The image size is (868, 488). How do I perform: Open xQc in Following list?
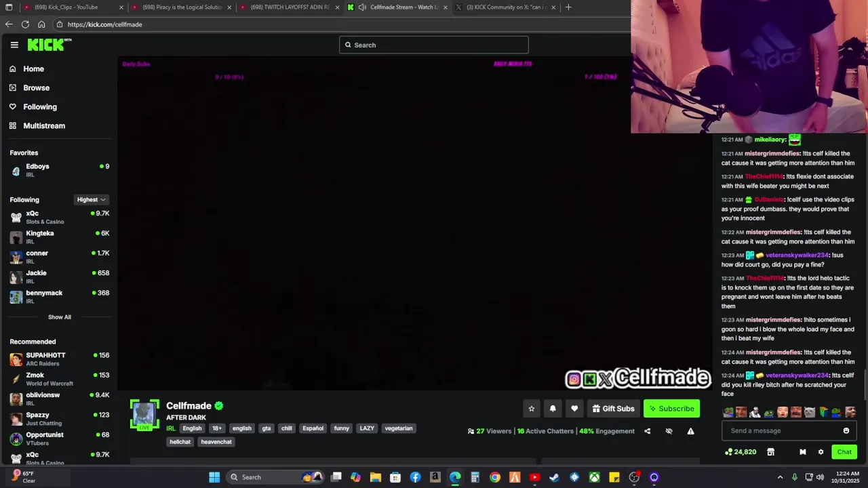(59, 217)
